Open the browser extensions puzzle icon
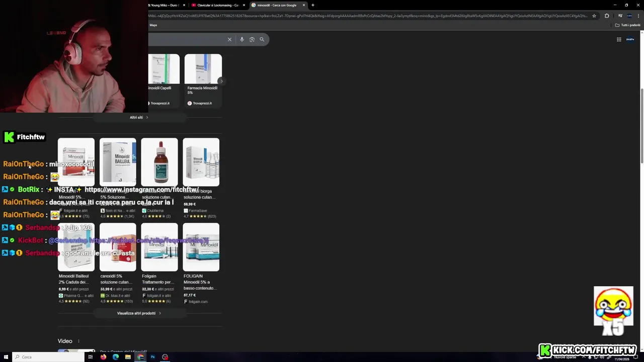Viewport: 644px width, 362px height. tap(607, 16)
